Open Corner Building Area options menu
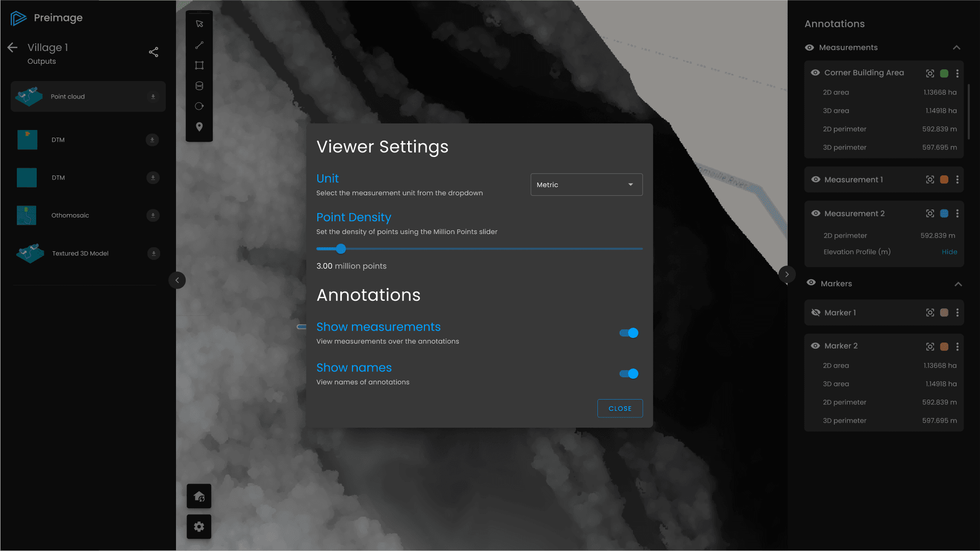Viewport: 980px width, 551px height. click(957, 73)
